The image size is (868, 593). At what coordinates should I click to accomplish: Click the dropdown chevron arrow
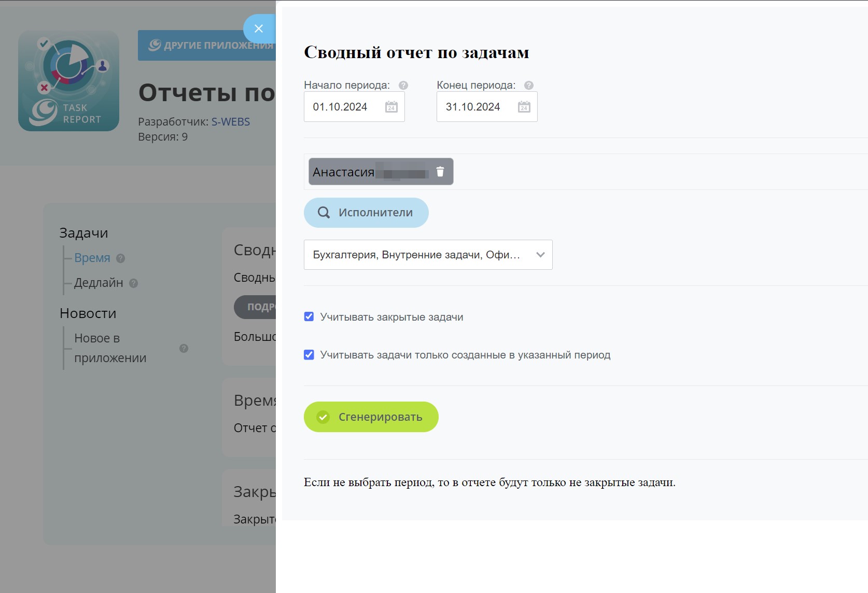(x=540, y=255)
